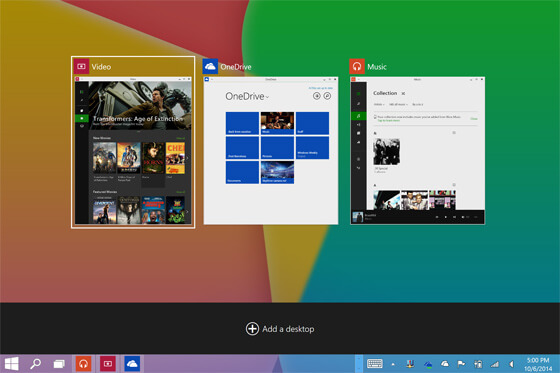Open the clock showing 5:00 PM
The image size is (560, 373).
tap(538, 364)
